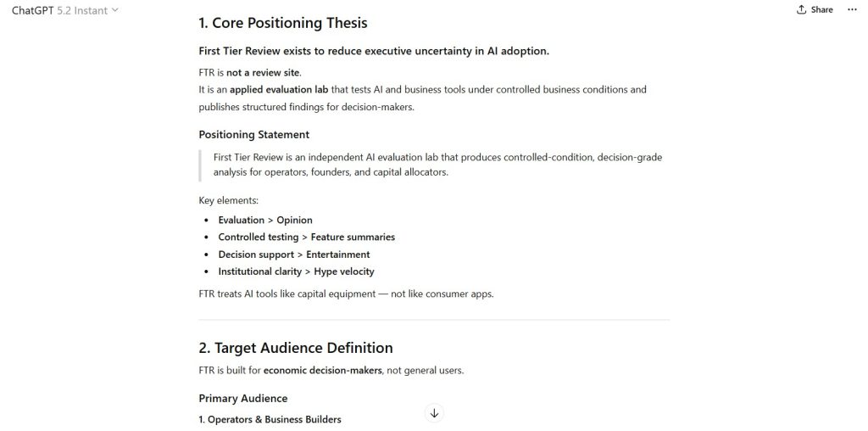Click the bold "applied evaluation lab" text
The height and width of the screenshot is (431, 868).
coord(282,89)
